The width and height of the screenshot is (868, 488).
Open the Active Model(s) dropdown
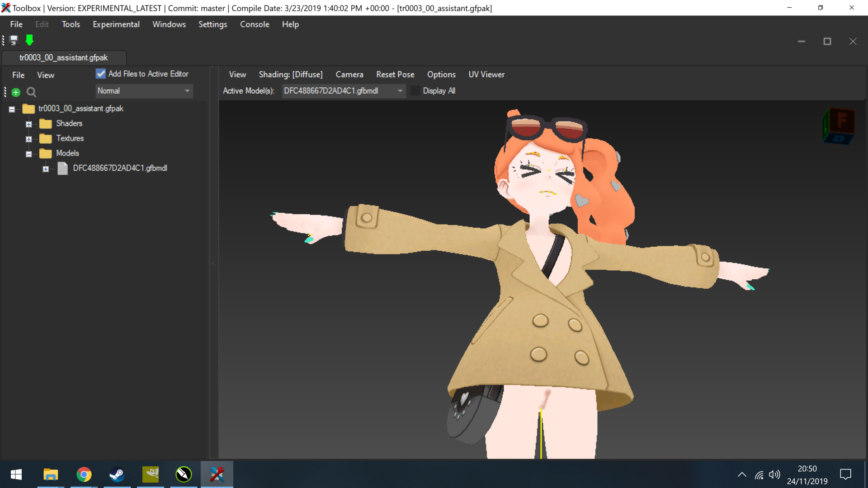tap(344, 91)
